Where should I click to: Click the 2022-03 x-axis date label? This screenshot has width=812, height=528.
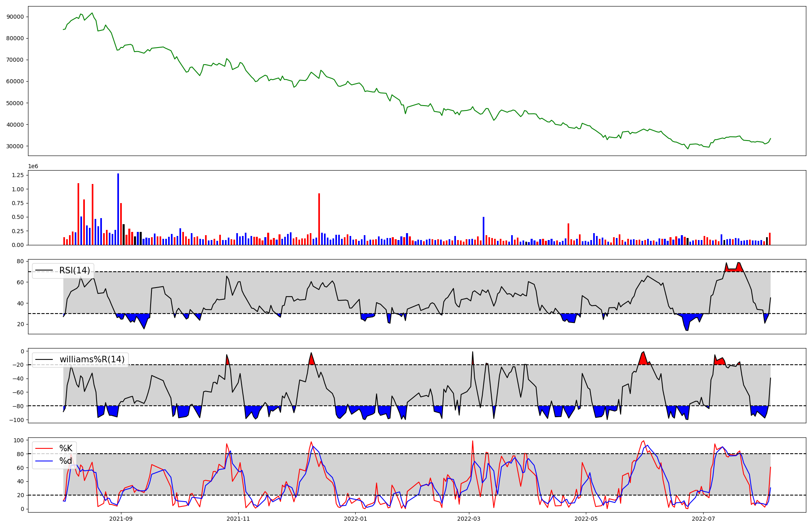pyautogui.click(x=469, y=519)
